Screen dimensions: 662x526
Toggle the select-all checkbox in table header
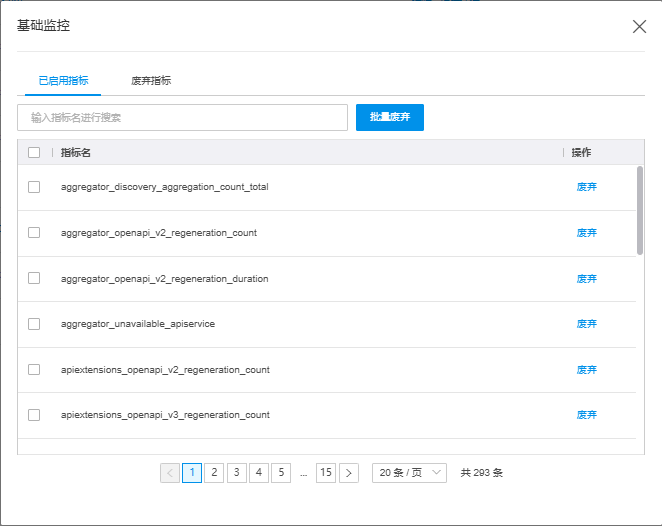[x=34, y=153]
